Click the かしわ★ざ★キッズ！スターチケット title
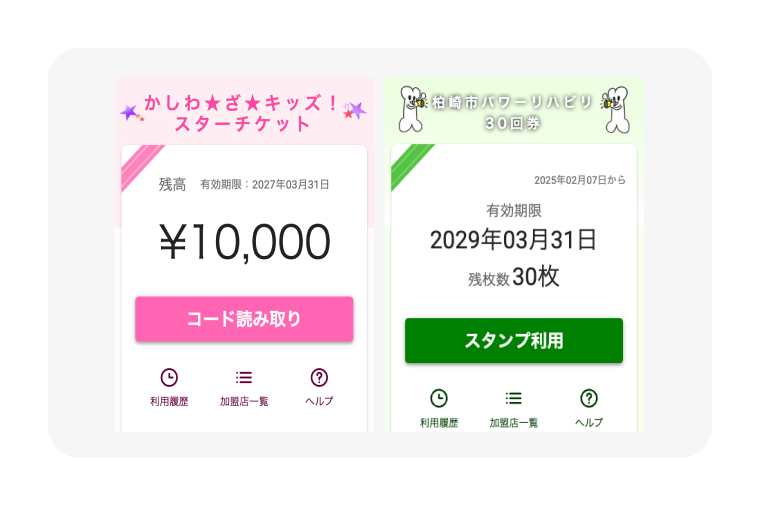This screenshot has width=760, height=506. click(x=242, y=113)
